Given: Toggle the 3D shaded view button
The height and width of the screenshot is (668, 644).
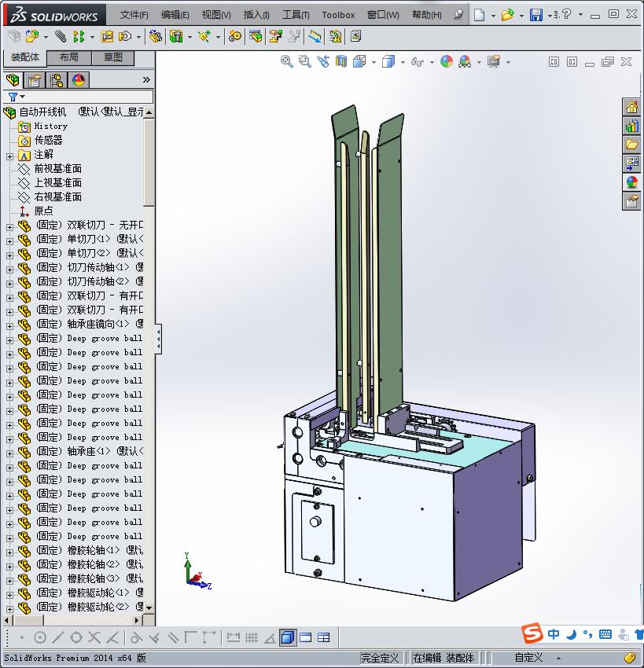Looking at the screenshot, I should [x=288, y=637].
